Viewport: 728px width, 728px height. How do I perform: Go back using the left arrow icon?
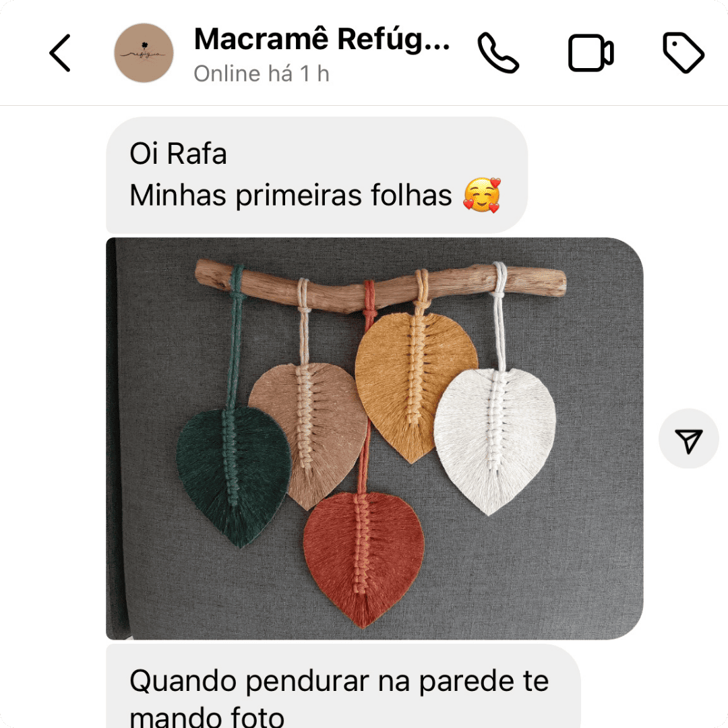pyautogui.click(x=60, y=53)
